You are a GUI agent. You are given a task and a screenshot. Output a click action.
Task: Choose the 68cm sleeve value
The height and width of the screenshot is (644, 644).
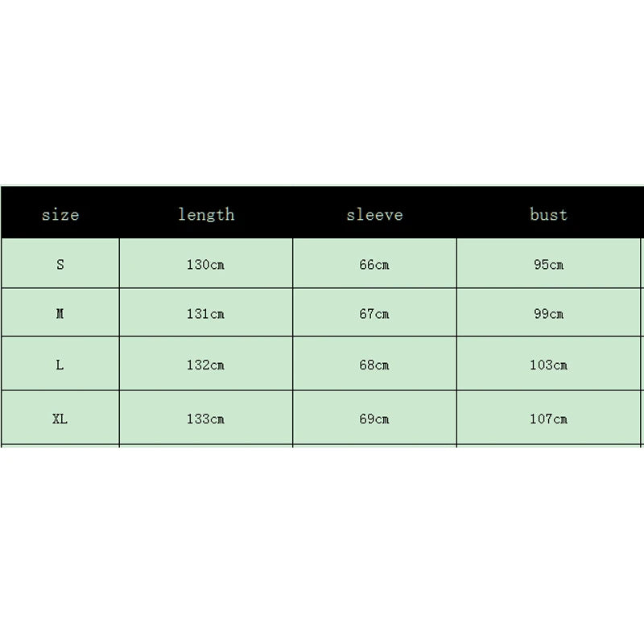[x=374, y=365]
